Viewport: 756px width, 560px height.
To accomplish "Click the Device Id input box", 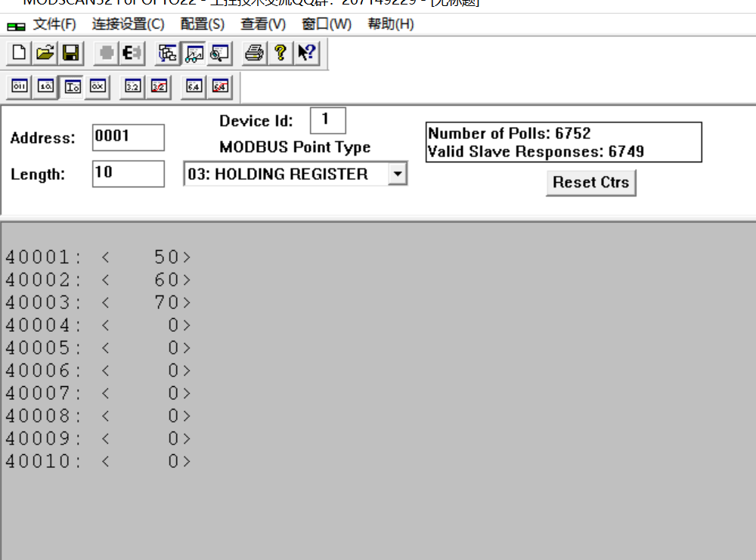I will (x=327, y=120).
